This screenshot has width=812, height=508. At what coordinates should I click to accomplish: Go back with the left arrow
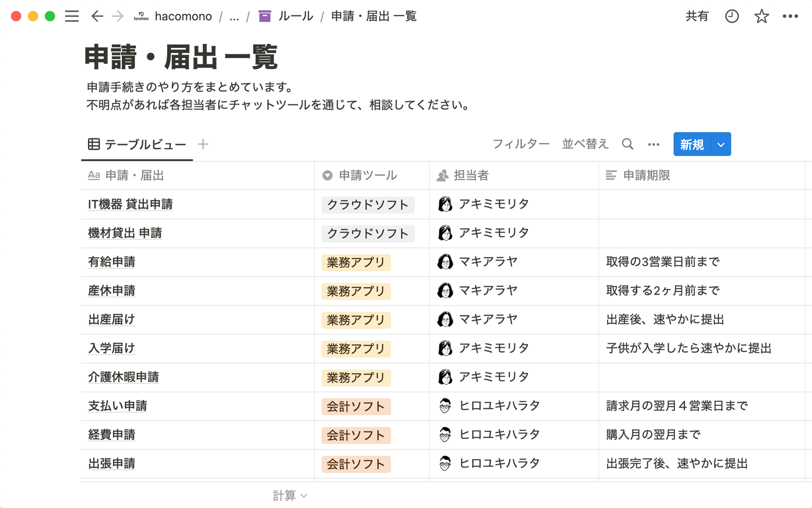97,17
